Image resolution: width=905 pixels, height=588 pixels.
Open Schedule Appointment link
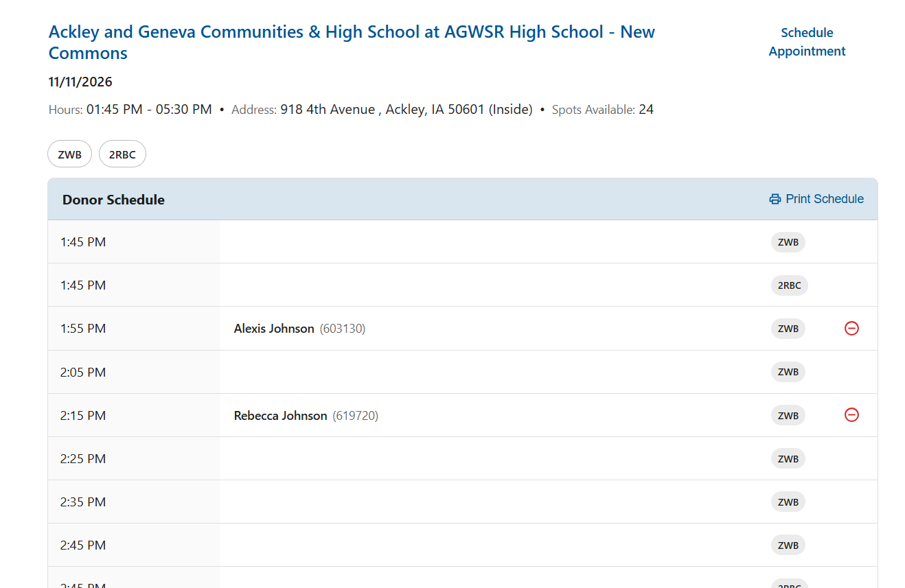[807, 42]
